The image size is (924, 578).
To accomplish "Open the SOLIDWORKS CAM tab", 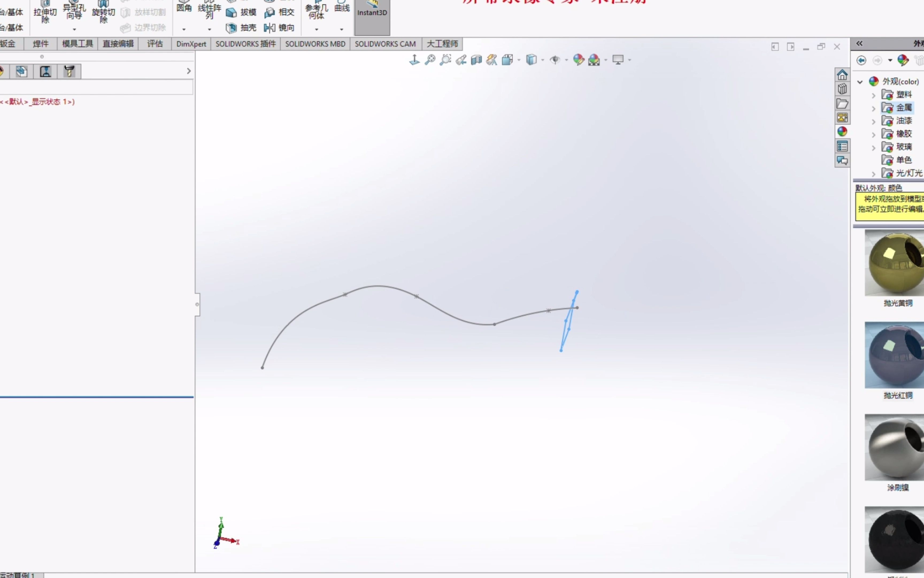I will tap(385, 44).
